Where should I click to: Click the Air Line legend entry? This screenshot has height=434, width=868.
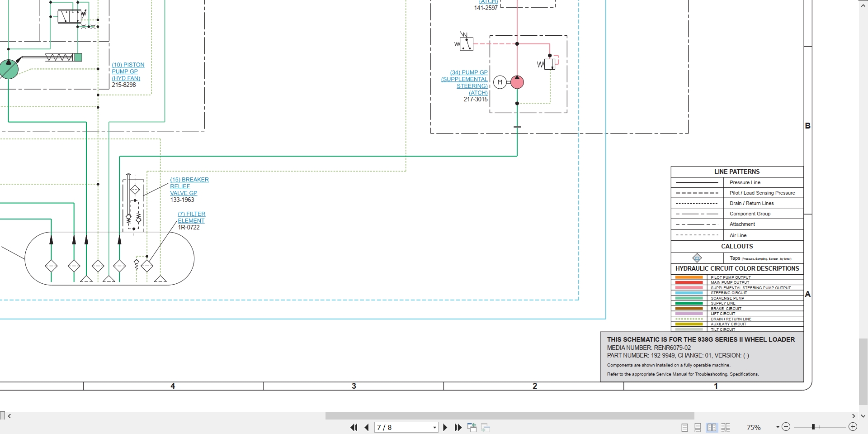tap(738, 235)
